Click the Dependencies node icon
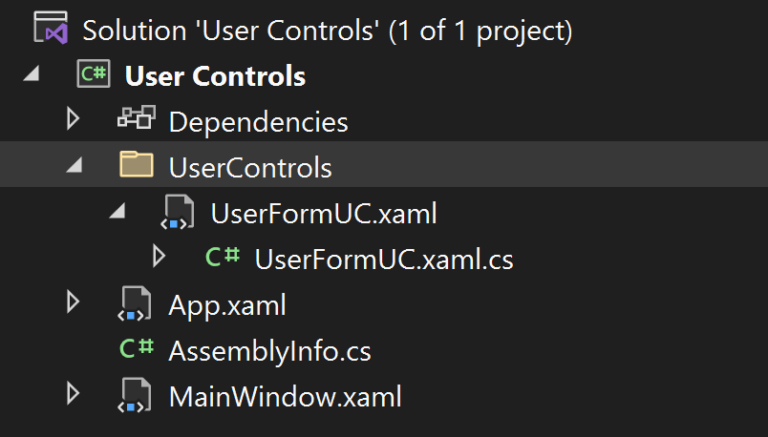 pyautogui.click(x=136, y=118)
